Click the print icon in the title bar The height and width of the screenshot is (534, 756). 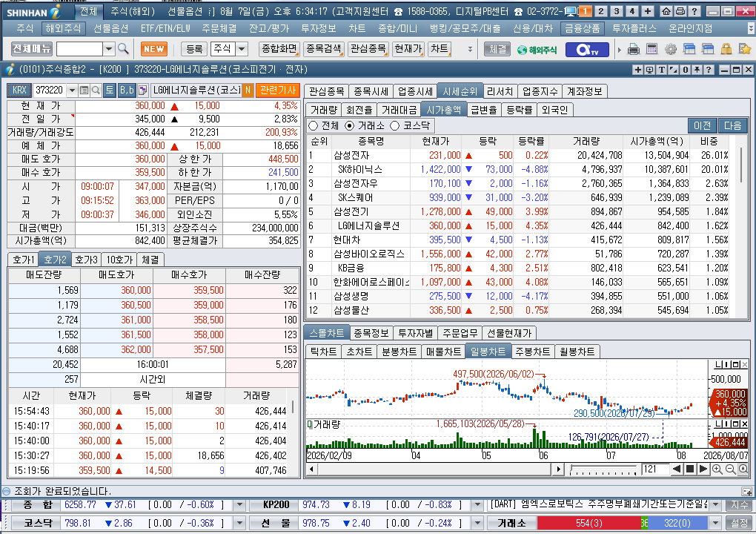click(x=680, y=11)
